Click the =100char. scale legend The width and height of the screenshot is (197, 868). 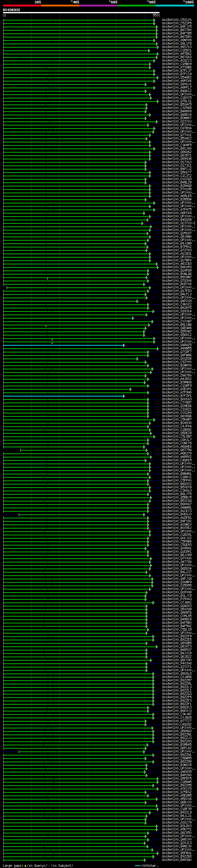(147, 866)
